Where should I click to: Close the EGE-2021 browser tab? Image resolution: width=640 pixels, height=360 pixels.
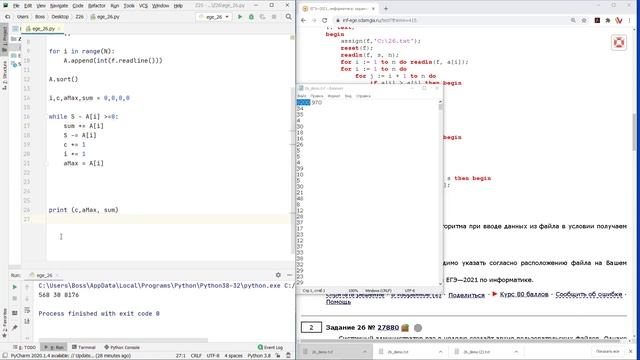coord(373,8)
